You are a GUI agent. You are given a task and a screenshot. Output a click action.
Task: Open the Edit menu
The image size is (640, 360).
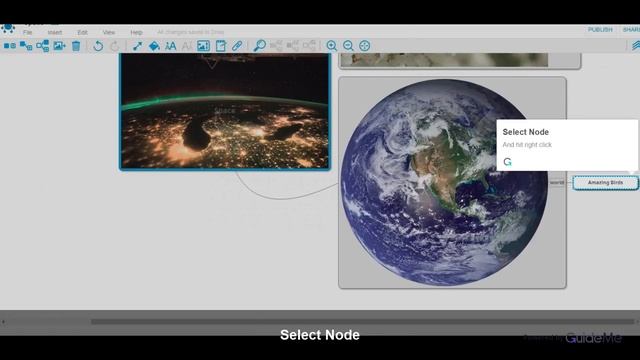82,32
